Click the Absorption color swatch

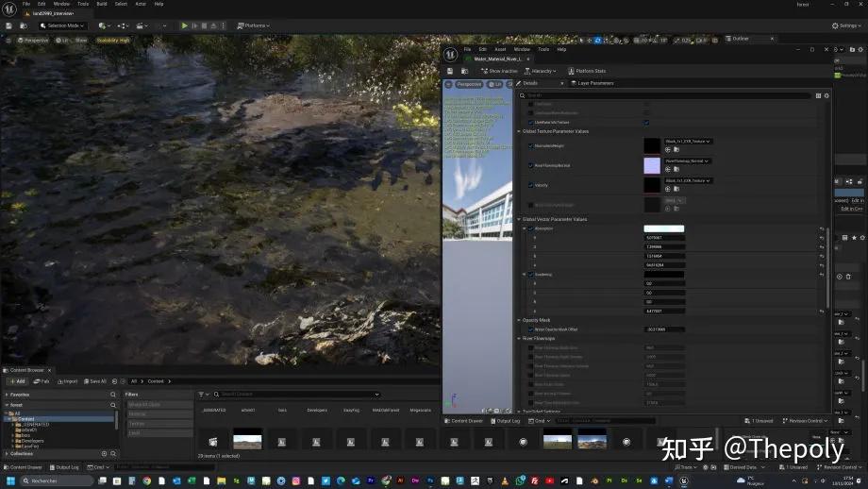pyautogui.click(x=663, y=228)
